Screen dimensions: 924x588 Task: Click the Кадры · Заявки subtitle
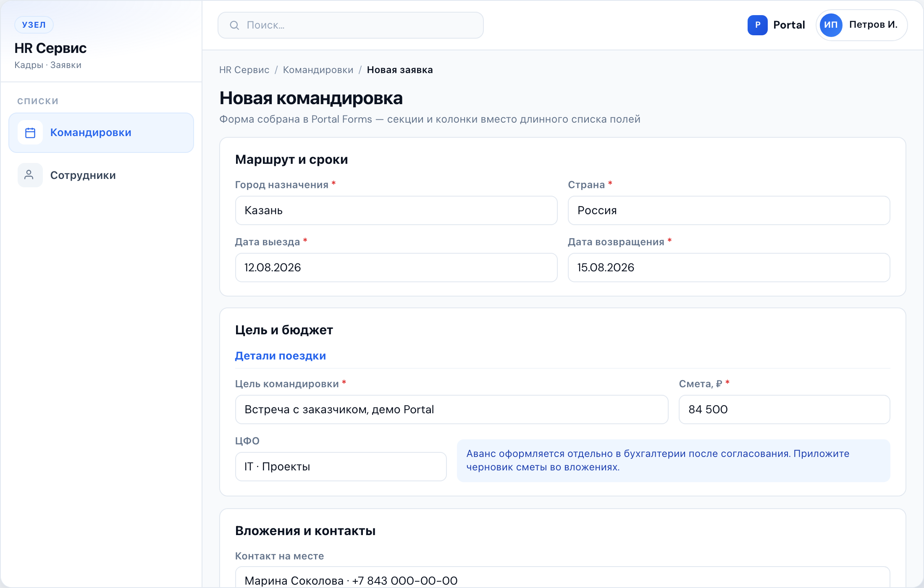point(48,65)
